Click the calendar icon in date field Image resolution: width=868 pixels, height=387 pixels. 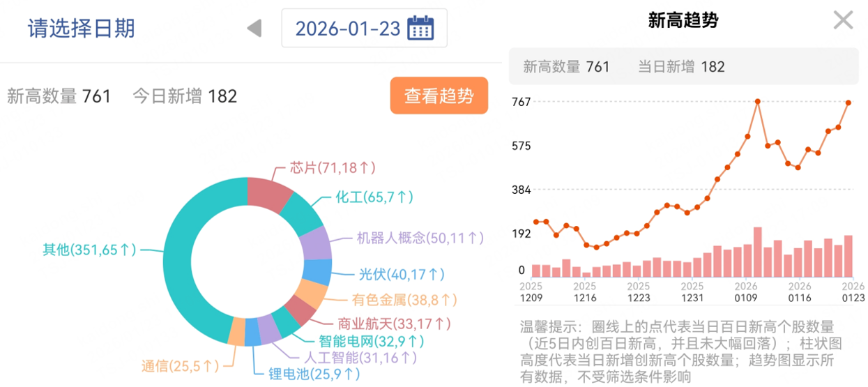coord(420,29)
